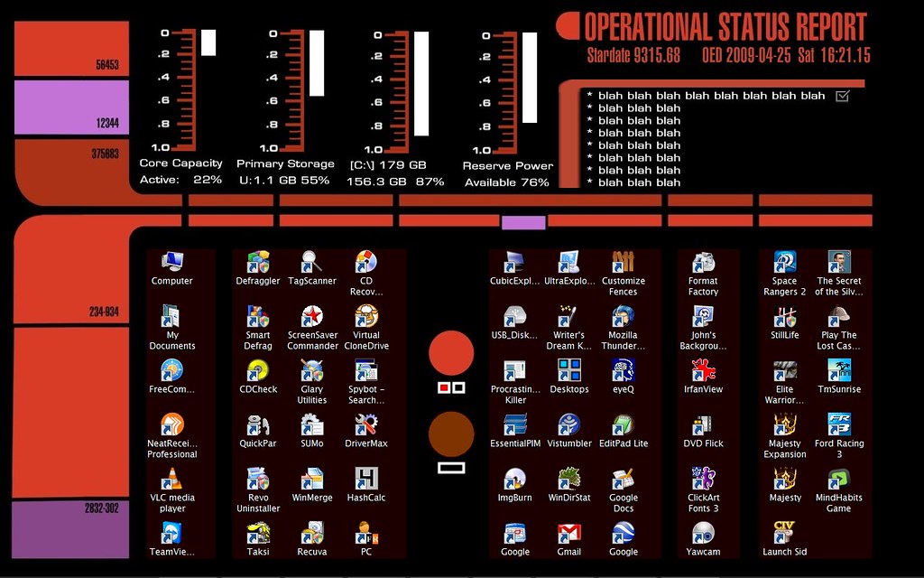Open Mozilla Thunderbird shortcut

[623, 317]
